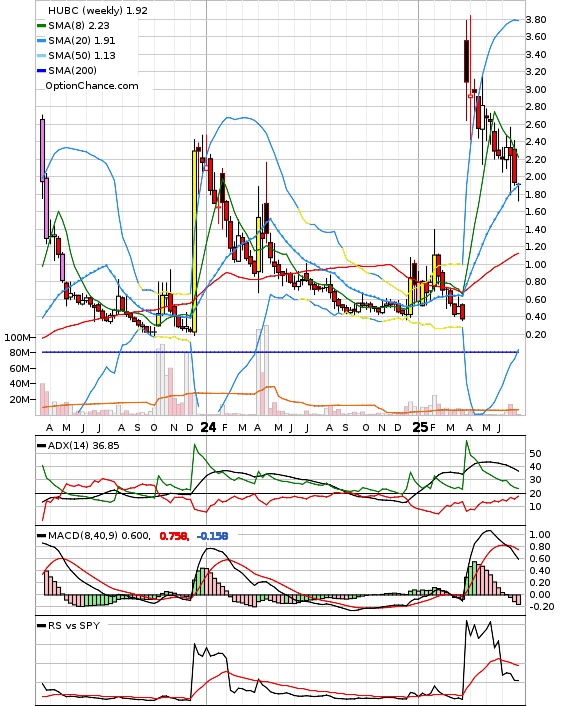Click the pink candle at chart start
566x706 pixels.
(43, 150)
